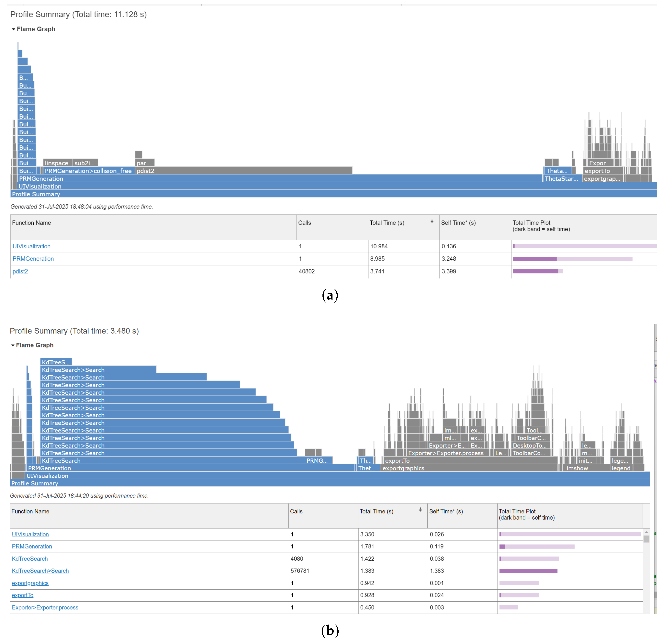This screenshot has height=644, width=664.
Task: Click the UIVisualization link in second table
Action: click(30, 534)
